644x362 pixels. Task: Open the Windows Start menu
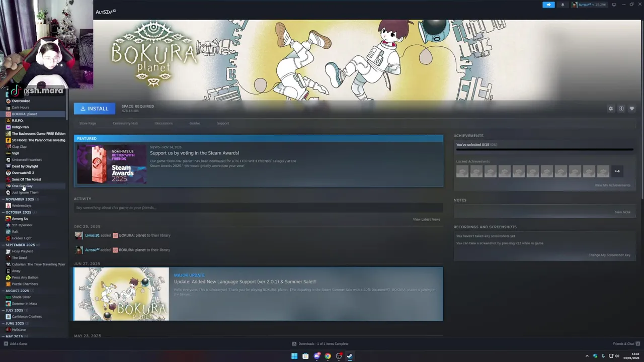click(x=294, y=356)
